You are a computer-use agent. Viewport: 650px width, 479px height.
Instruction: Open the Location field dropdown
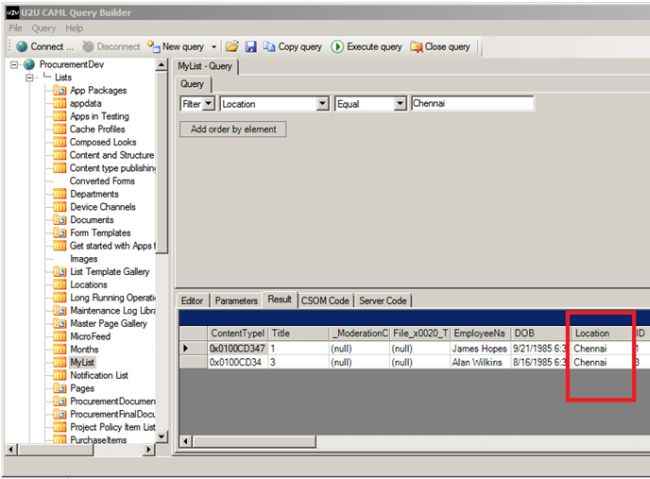pos(322,104)
